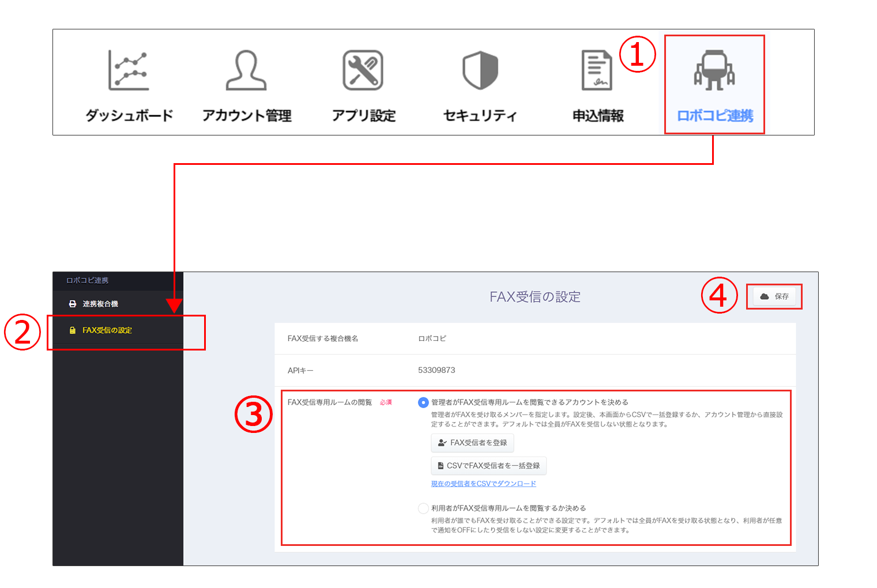The image size is (877, 588).
Task: Switch to the セキュリティ menu label
Action: [x=480, y=116]
